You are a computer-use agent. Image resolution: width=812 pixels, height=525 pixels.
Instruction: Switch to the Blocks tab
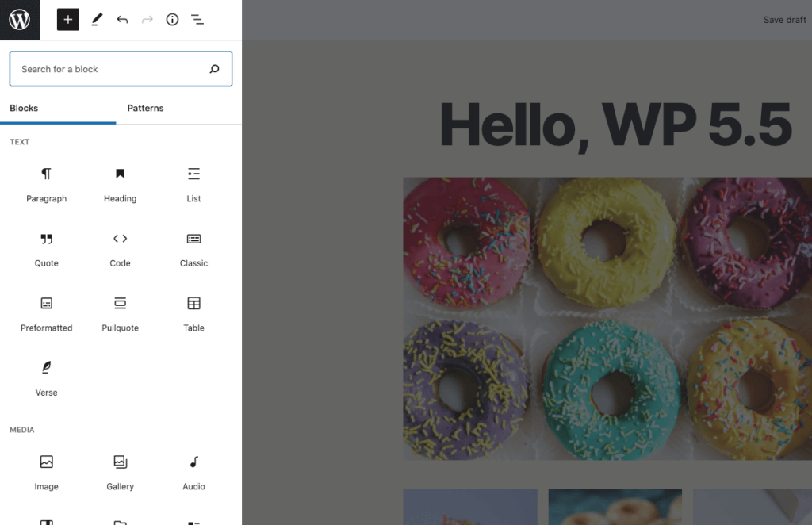24,108
